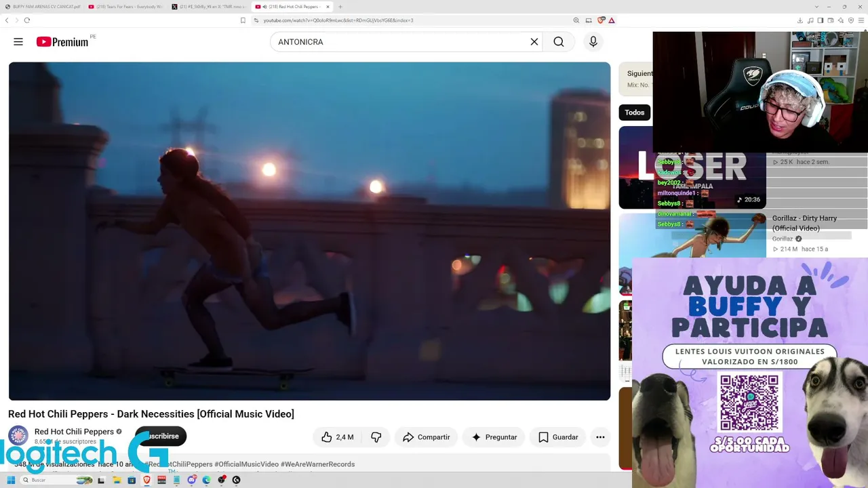Image resolution: width=868 pixels, height=488 pixels.
Task: Start voice search with the microphone
Action: pyautogui.click(x=593, y=42)
